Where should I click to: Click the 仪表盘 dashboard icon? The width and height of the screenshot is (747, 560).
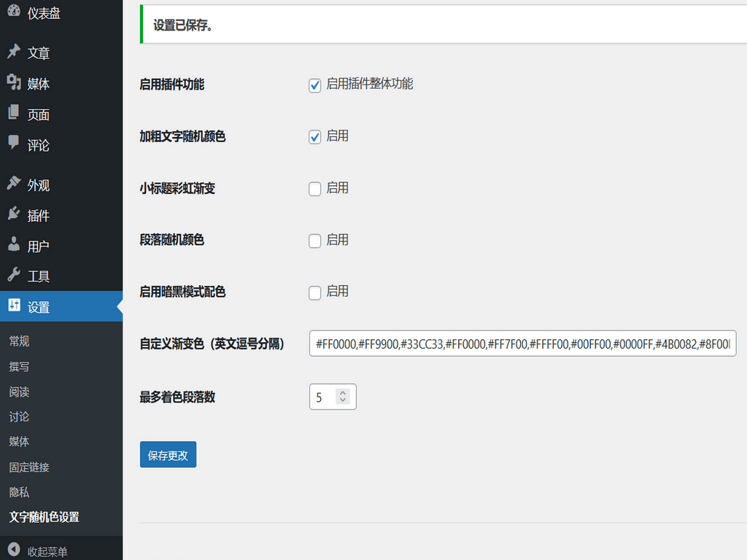[x=14, y=10]
